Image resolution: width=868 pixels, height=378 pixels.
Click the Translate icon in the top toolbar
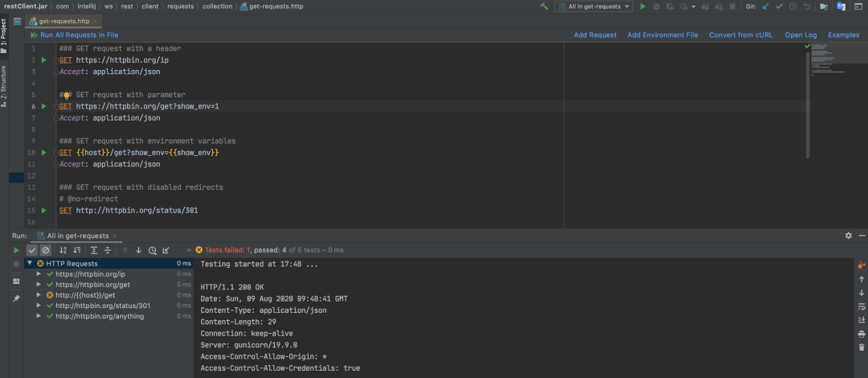(841, 6)
